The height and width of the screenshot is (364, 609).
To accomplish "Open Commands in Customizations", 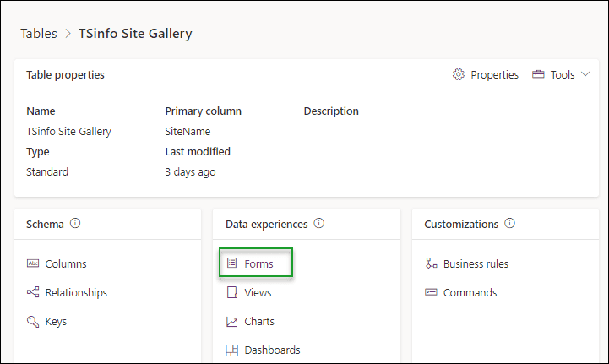I will pyautogui.click(x=470, y=292).
